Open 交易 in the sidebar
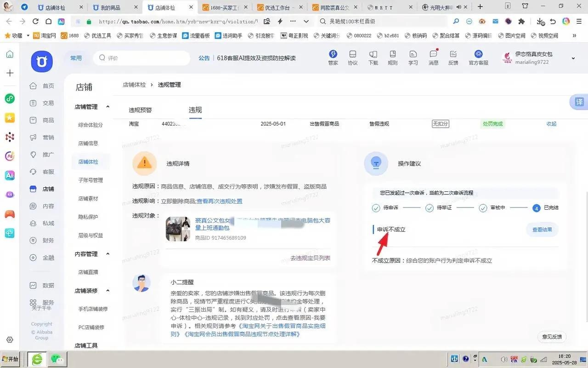Image resolution: width=588 pixels, height=368 pixels. click(42, 103)
